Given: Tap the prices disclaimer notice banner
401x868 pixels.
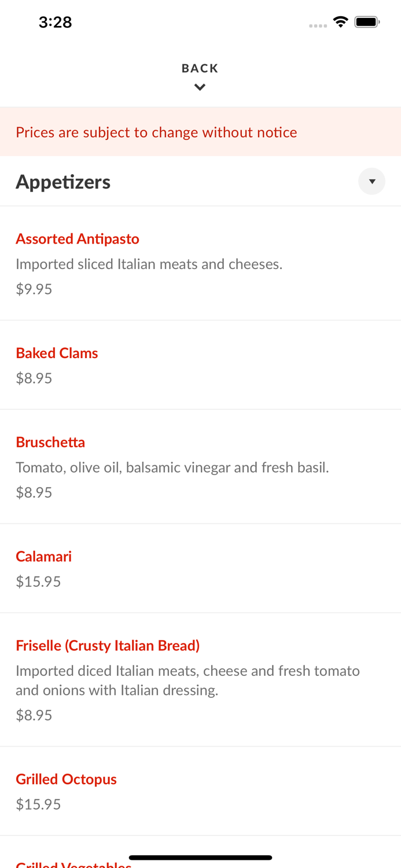Looking at the screenshot, I should click(x=157, y=132).
